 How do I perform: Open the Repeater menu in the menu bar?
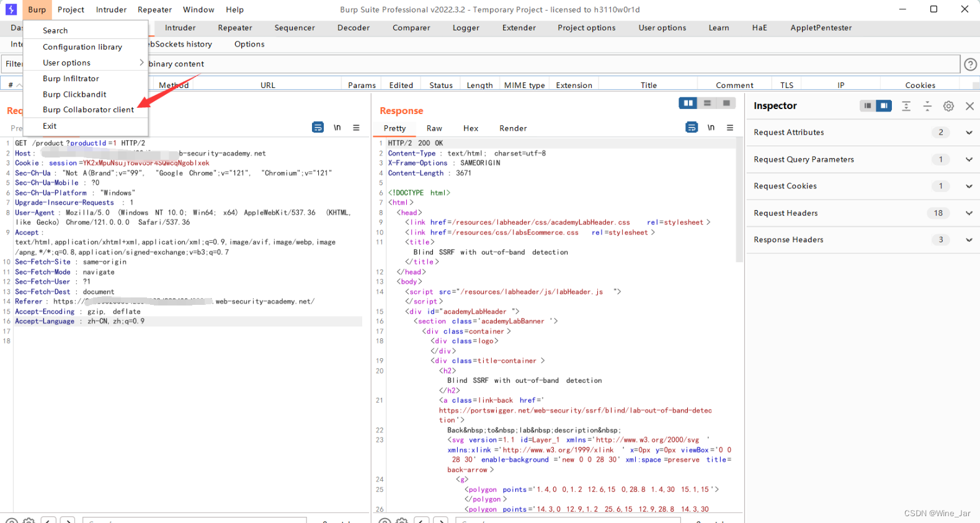(154, 9)
